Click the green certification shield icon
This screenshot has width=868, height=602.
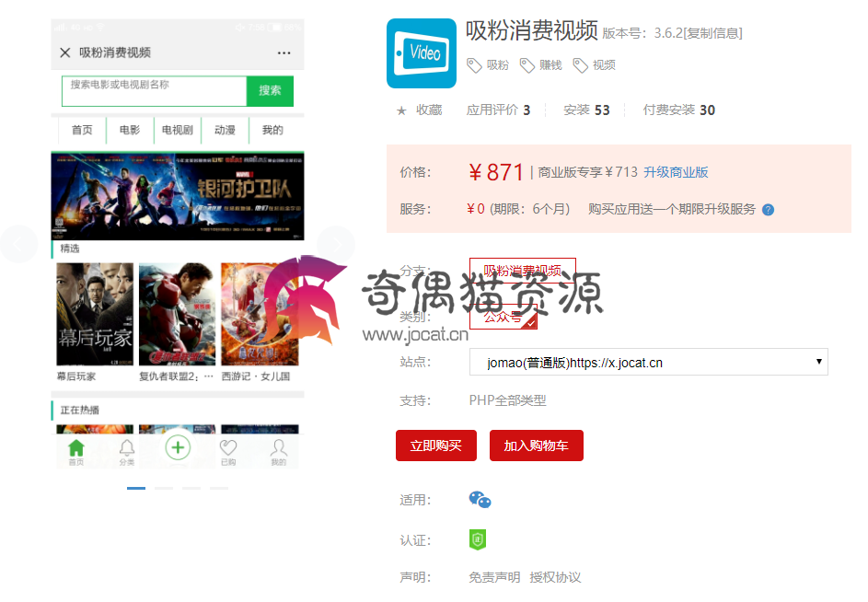478,539
